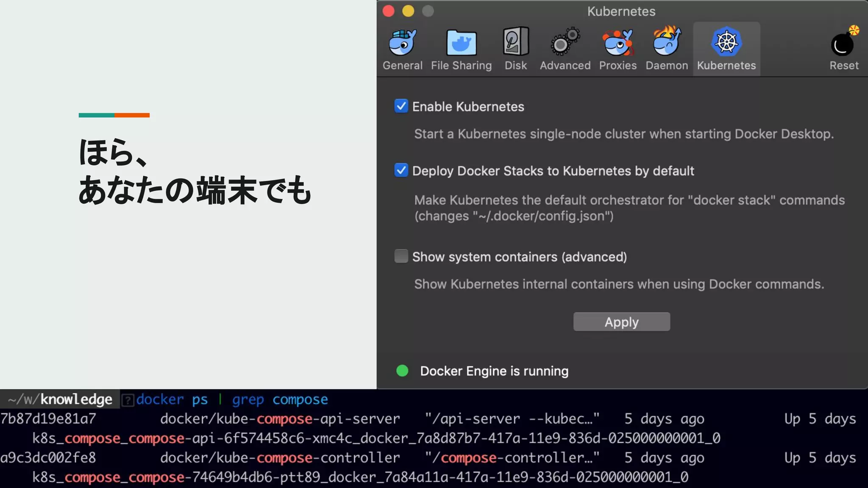
Task: Click the 'Make Kubernetes the default orchestrator' description
Action: tap(629, 208)
